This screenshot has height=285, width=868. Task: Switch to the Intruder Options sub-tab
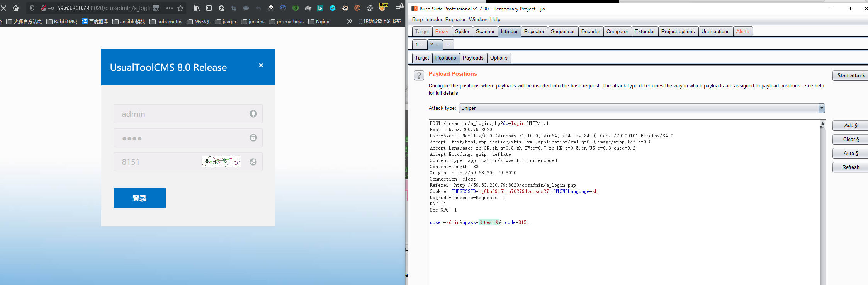coord(499,58)
